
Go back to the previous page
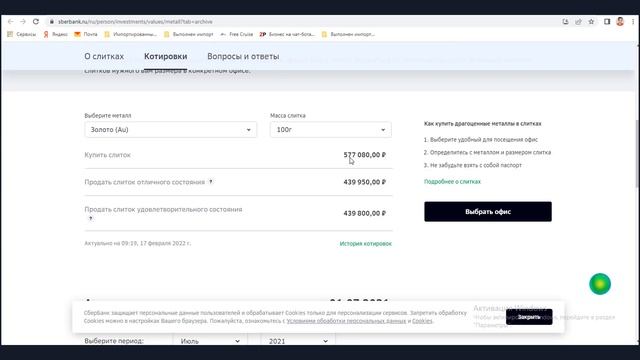(11, 22)
